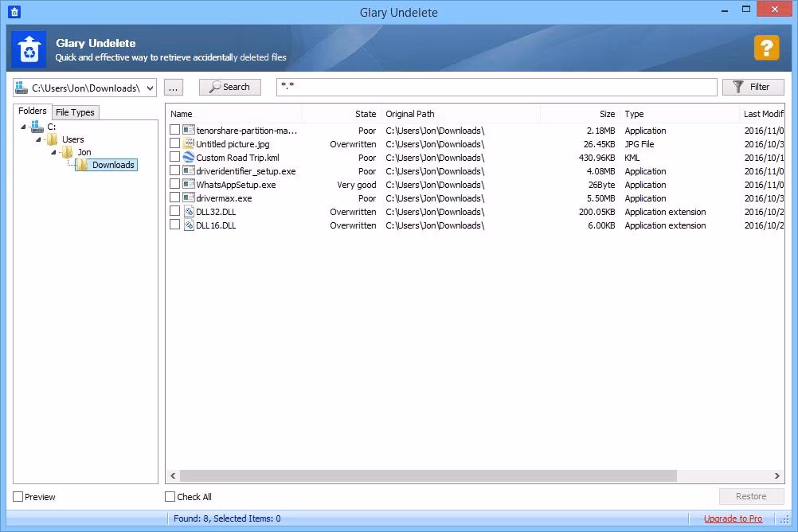Click the Untitled picture.jpg file icon

click(189, 143)
